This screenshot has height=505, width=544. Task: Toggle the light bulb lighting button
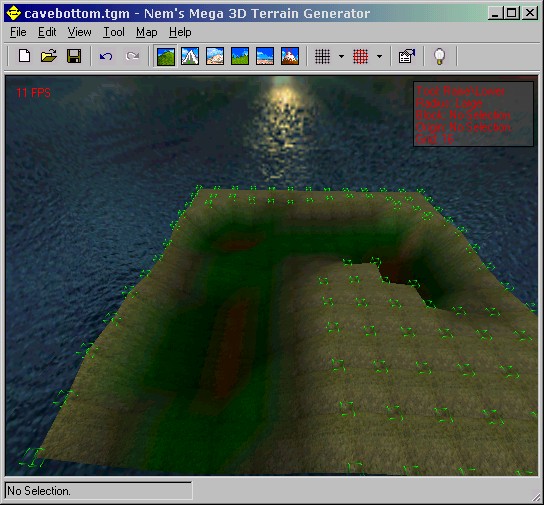click(440, 56)
